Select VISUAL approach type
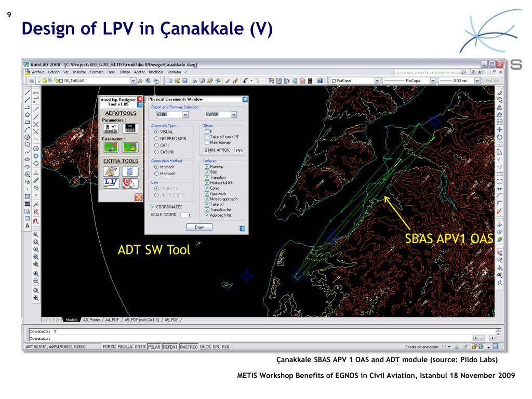 click(164, 131)
